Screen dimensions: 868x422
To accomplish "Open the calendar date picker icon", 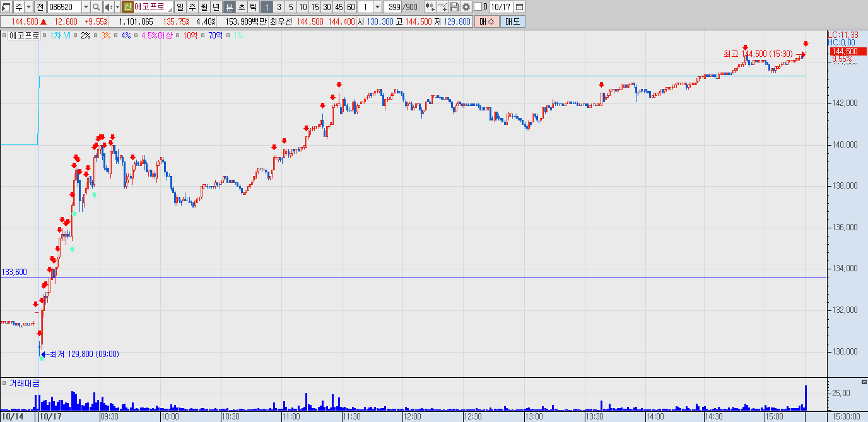I will click(519, 7).
